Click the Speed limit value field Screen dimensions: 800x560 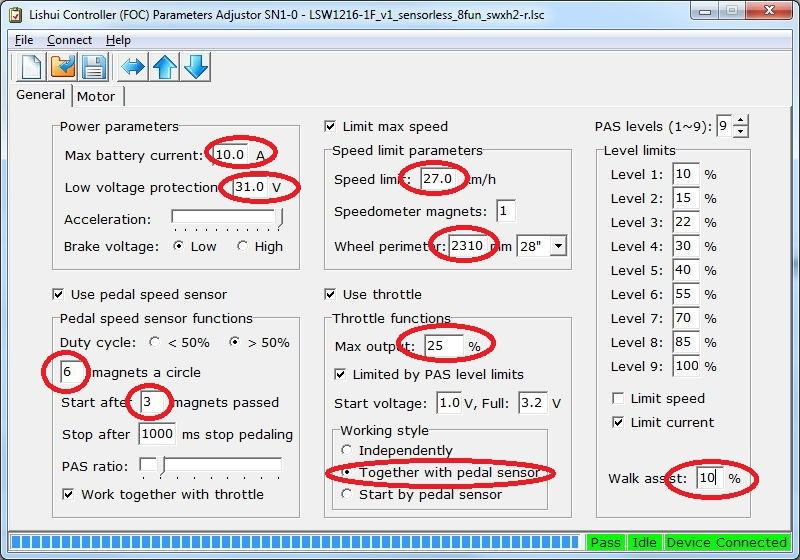tap(438, 179)
